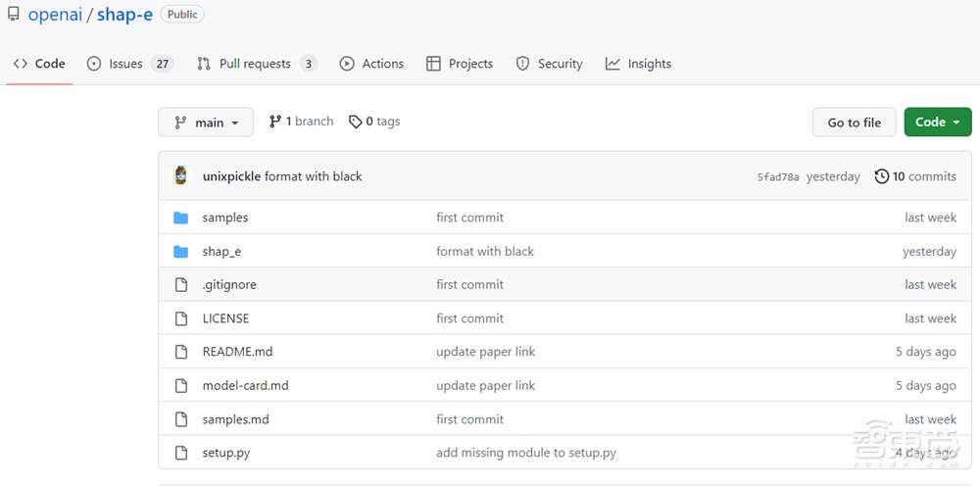View the 1 branch link
The height and width of the screenshot is (486, 980).
point(302,121)
